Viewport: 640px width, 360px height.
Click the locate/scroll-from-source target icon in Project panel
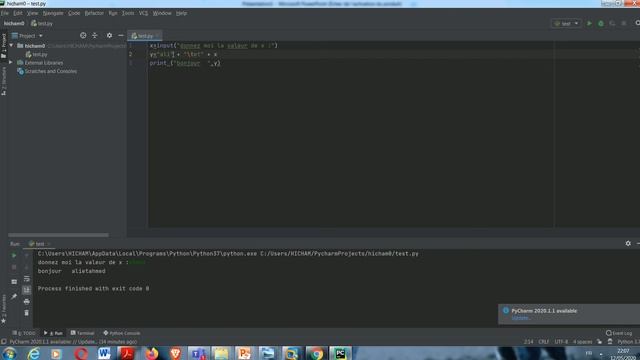83,36
